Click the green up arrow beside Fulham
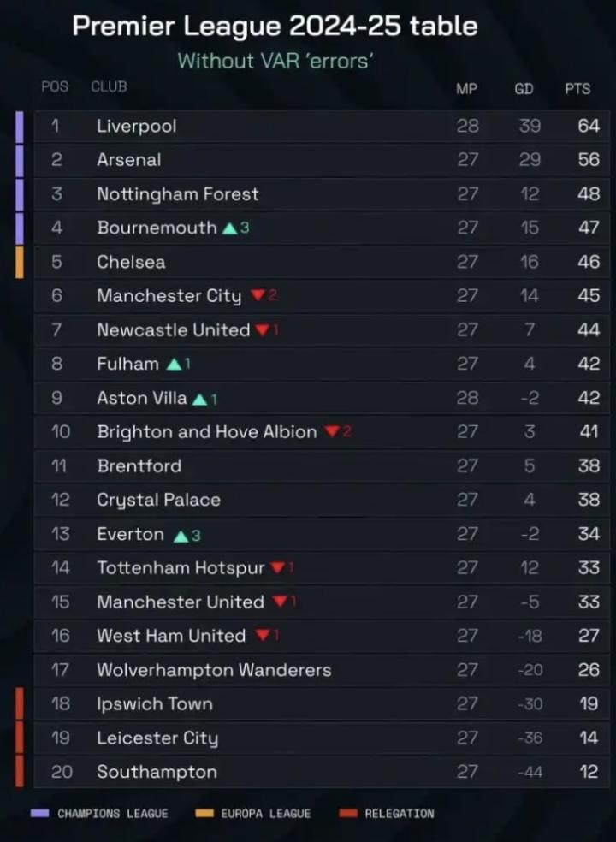Screen dimensions: 616x842 (x=174, y=365)
